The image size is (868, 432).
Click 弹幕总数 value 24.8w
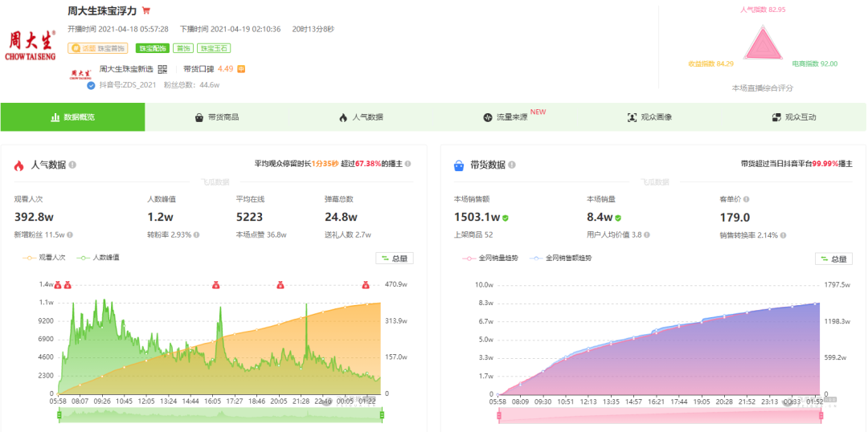(341, 217)
